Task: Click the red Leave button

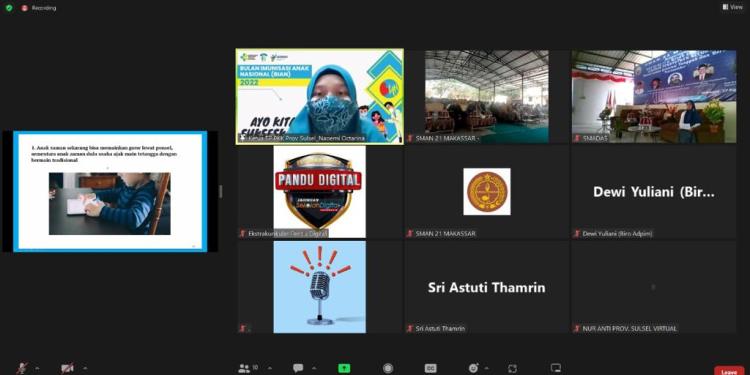Action: point(729,371)
